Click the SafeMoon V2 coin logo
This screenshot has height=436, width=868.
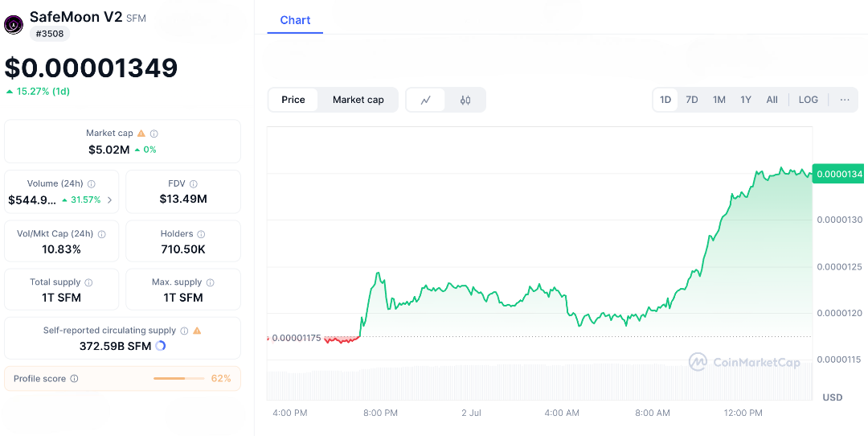click(x=14, y=24)
